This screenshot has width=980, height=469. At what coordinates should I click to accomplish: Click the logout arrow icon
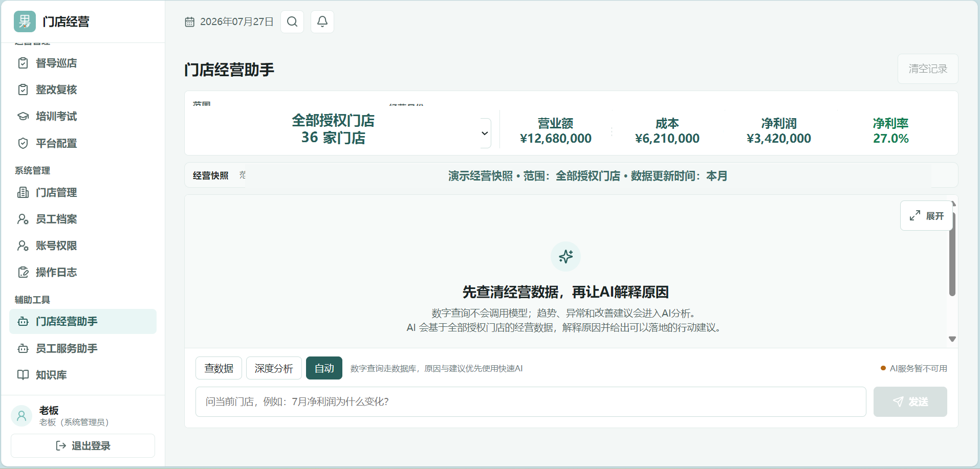(61, 446)
